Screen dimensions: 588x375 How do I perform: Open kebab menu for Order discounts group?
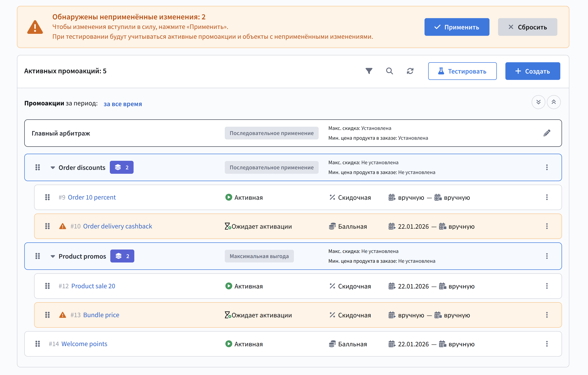point(547,167)
